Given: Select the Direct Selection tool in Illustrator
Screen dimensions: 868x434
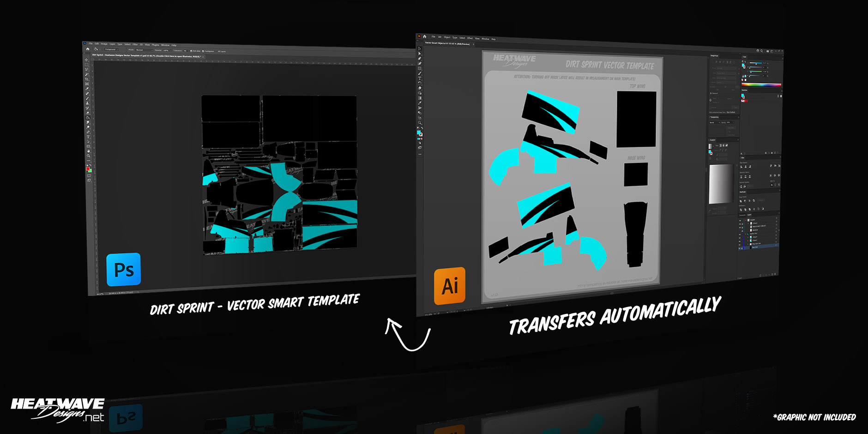Looking at the screenshot, I should [x=420, y=54].
